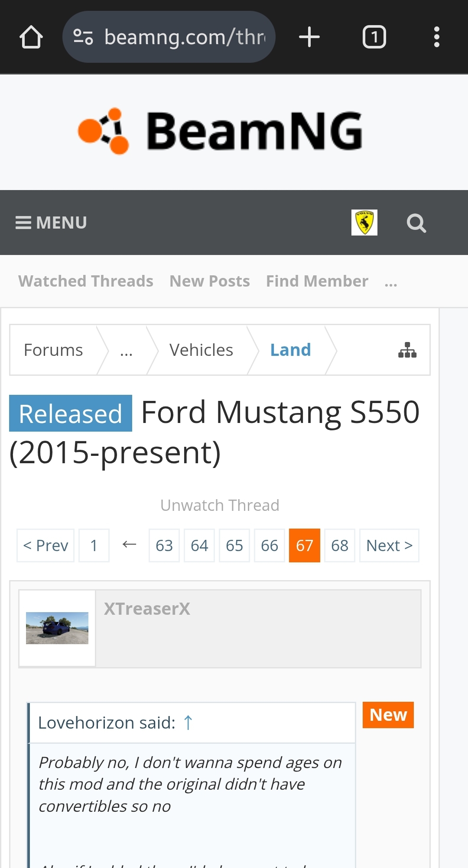Open site info icon in address bar
Viewport: 468px width, 868px height.
coord(83,37)
